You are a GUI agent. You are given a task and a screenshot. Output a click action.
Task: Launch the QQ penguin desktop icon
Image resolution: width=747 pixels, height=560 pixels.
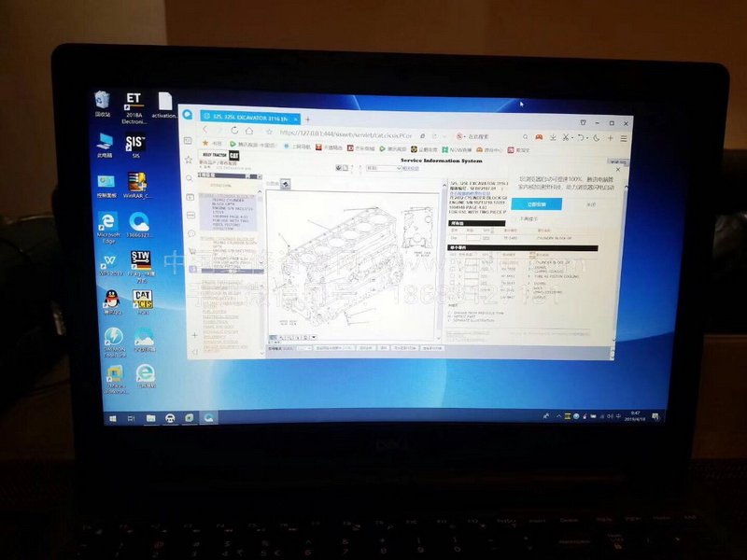[112, 299]
